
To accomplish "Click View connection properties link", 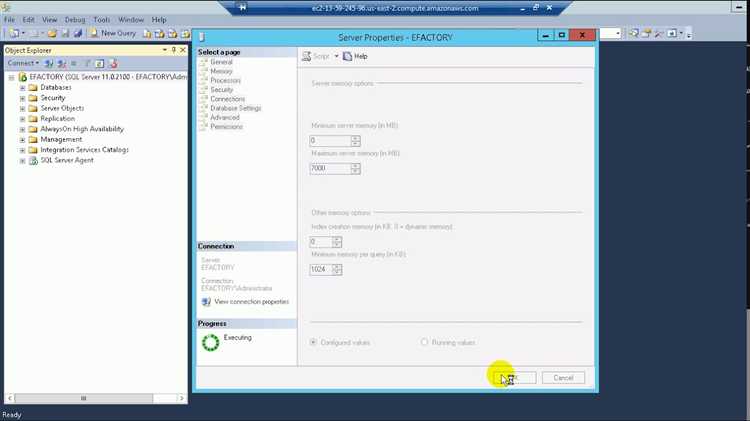I will (x=252, y=302).
